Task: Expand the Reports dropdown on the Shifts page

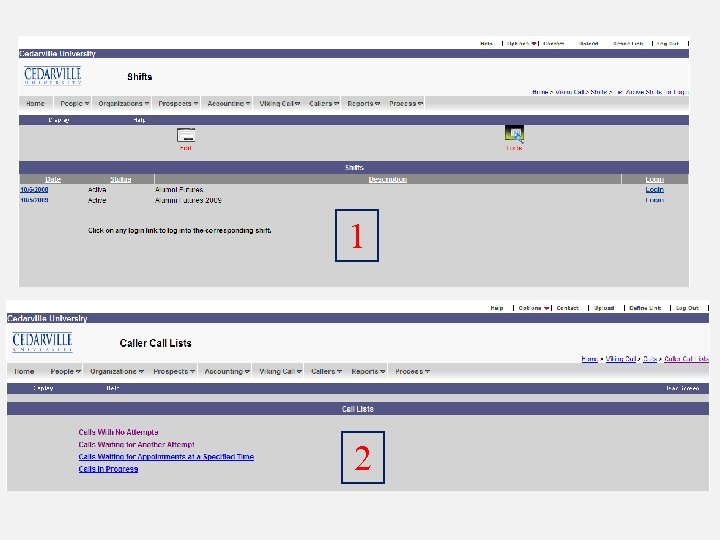Action: (x=363, y=103)
